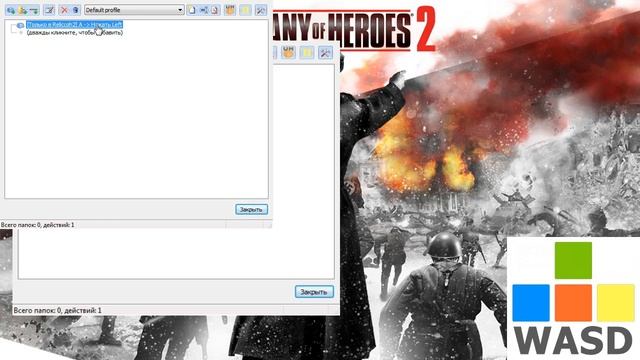The width and height of the screenshot is (640, 360).
Task: Click the copy profile icon
Action: click(215, 10)
